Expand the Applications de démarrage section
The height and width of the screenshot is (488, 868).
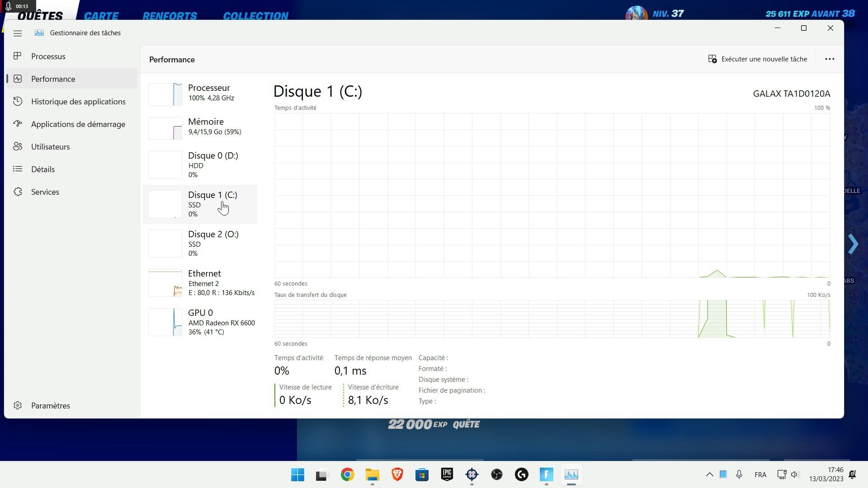(78, 123)
